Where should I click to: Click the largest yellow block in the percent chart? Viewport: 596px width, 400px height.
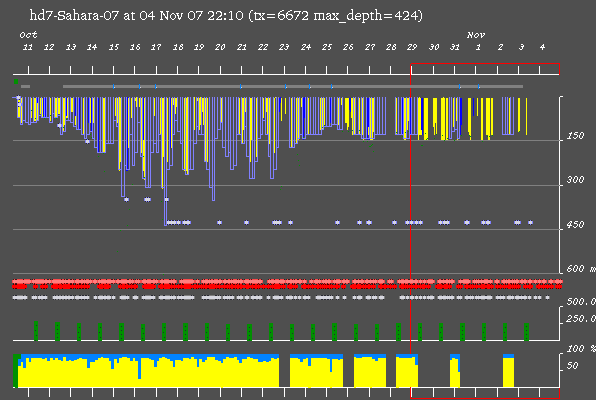click(x=148, y=373)
